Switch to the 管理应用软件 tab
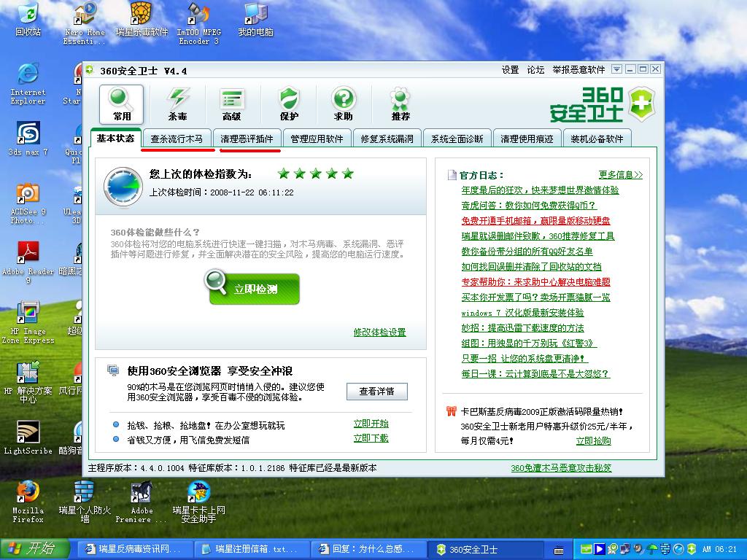747x560 pixels. (x=317, y=139)
